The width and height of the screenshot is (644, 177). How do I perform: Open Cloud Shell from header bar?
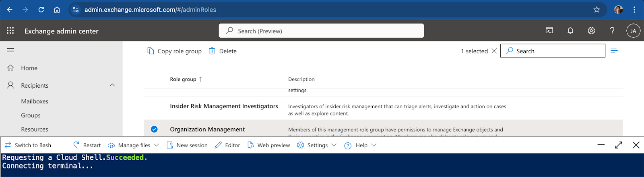point(549,31)
